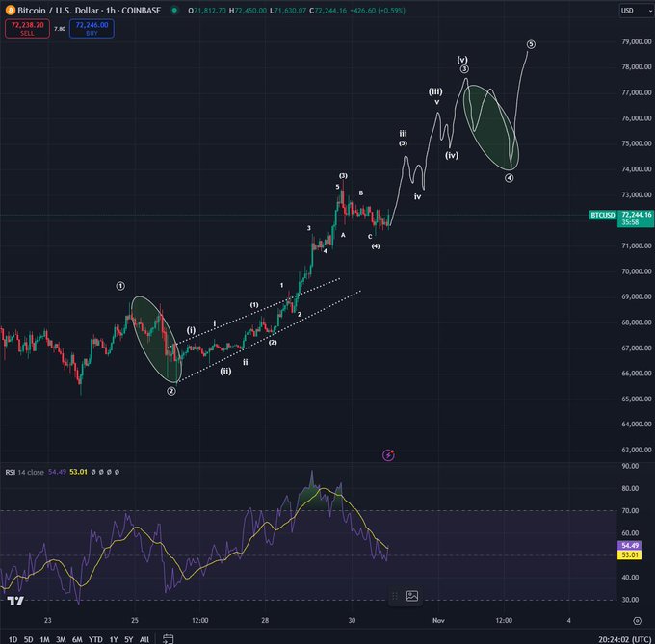Click the purple 54.49 RSI axis label
Screen dimensions: 655x644
point(629,546)
